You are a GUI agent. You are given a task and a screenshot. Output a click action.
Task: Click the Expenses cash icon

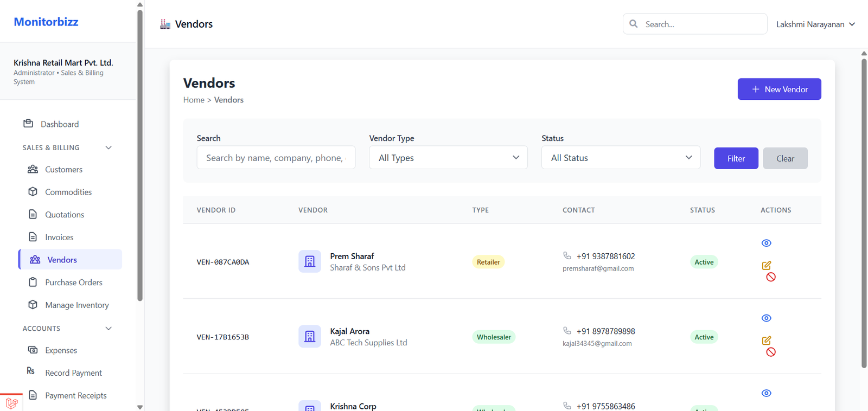[x=33, y=350]
